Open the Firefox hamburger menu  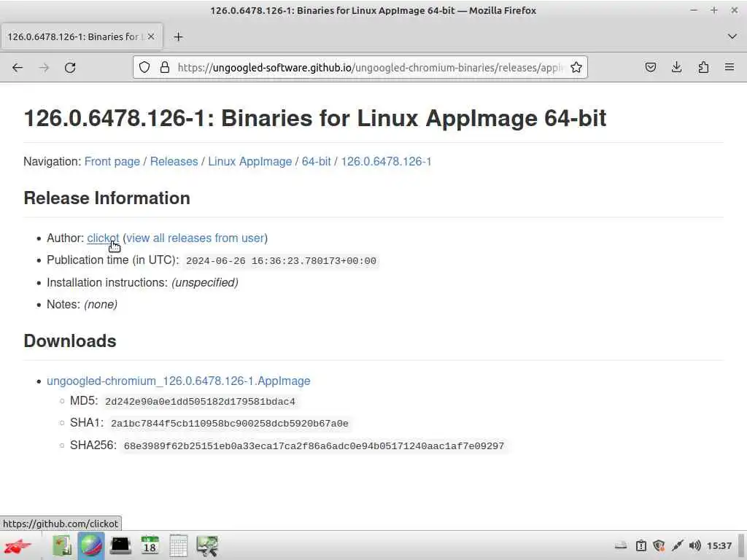click(729, 67)
